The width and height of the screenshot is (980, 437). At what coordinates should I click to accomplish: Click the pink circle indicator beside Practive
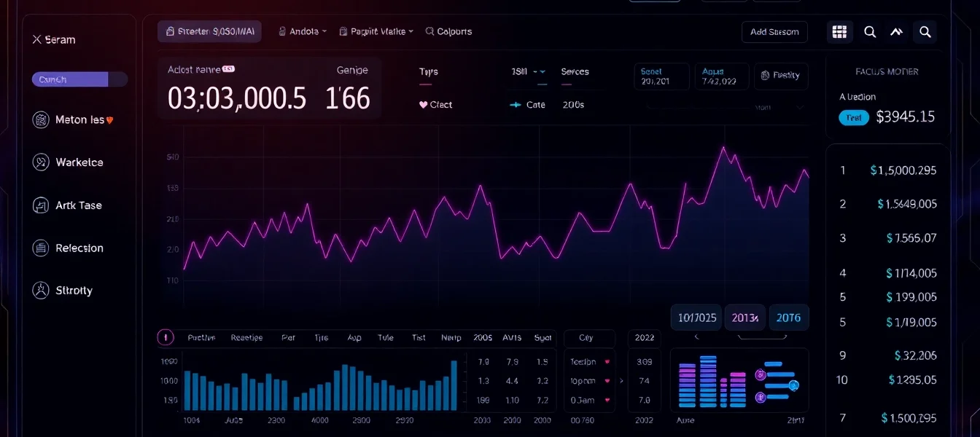166,337
